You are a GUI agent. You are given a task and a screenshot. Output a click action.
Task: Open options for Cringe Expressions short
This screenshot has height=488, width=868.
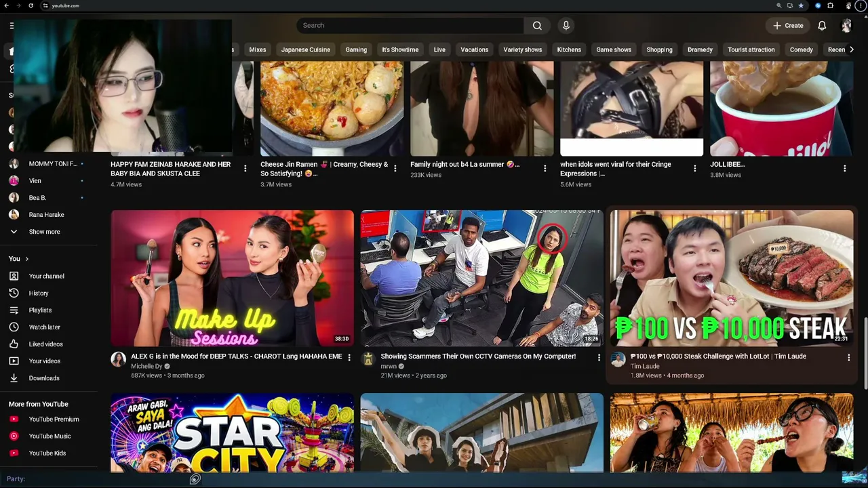(x=695, y=169)
